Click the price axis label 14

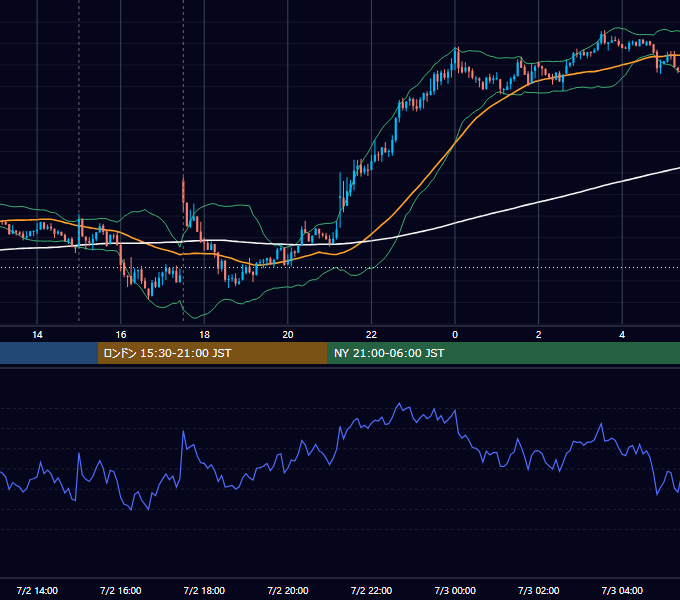[x=37, y=335]
